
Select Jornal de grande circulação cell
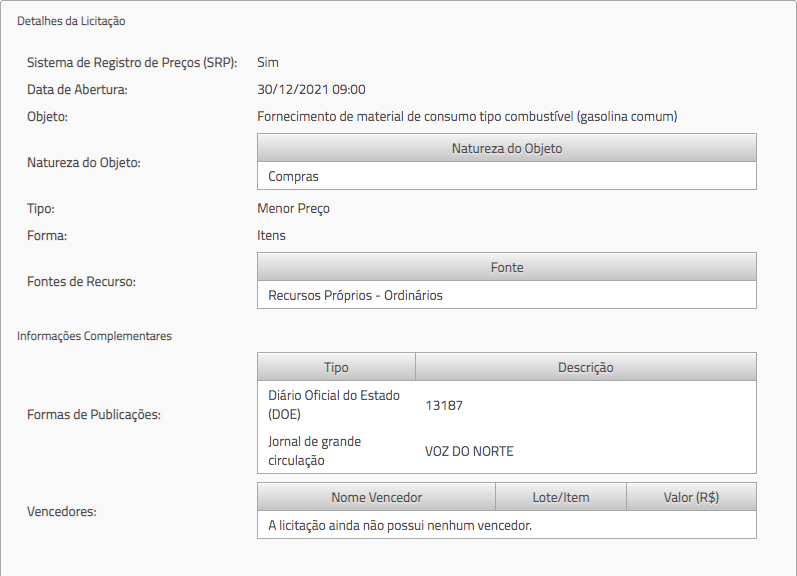pyautogui.click(x=315, y=450)
